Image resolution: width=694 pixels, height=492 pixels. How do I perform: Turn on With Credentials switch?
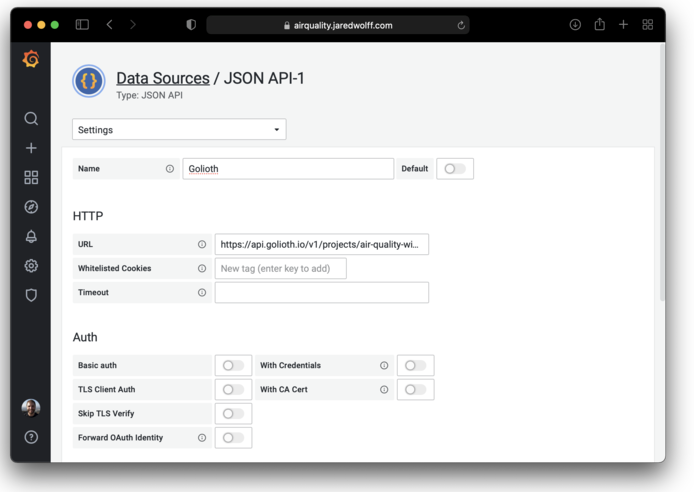click(x=414, y=366)
